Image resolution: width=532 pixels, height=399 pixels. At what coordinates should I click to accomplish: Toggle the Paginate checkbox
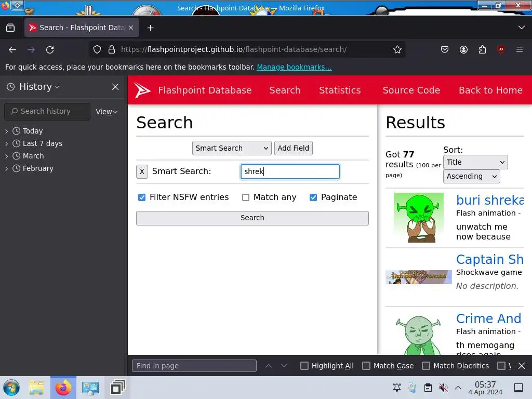pos(313,197)
